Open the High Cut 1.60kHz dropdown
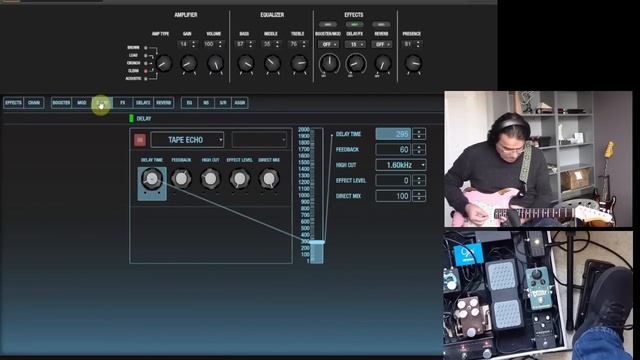Screen dimensions: 640x360 pos(401,165)
